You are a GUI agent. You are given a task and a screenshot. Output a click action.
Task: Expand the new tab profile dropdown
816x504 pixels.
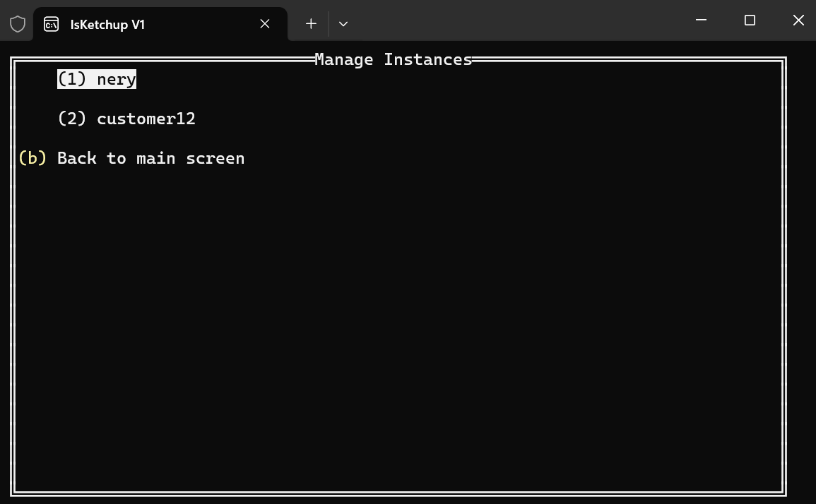pos(343,24)
